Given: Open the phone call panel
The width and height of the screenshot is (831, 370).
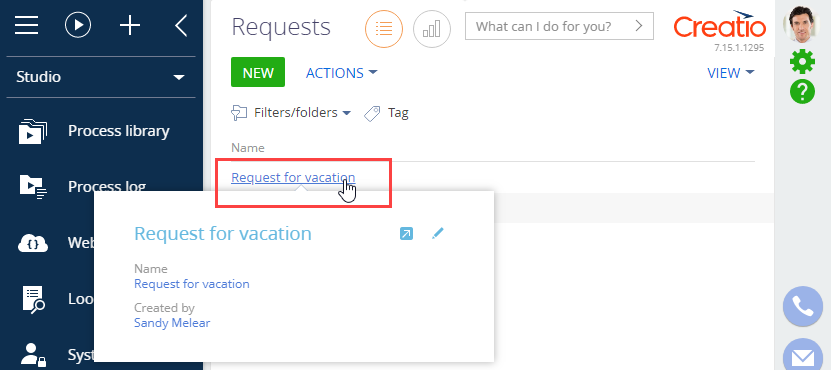Looking at the screenshot, I should 802,306.
